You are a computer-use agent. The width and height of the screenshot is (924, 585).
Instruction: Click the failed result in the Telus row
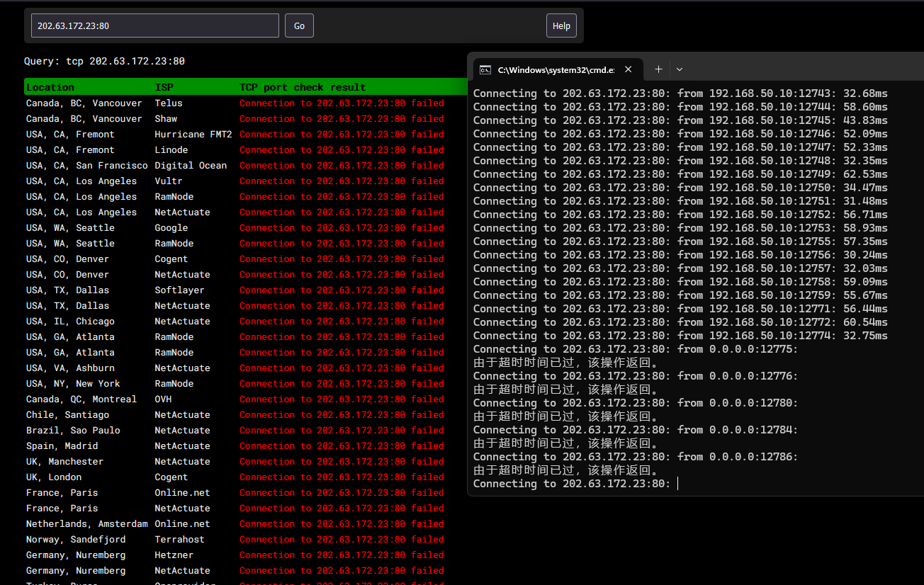[342, 103]
